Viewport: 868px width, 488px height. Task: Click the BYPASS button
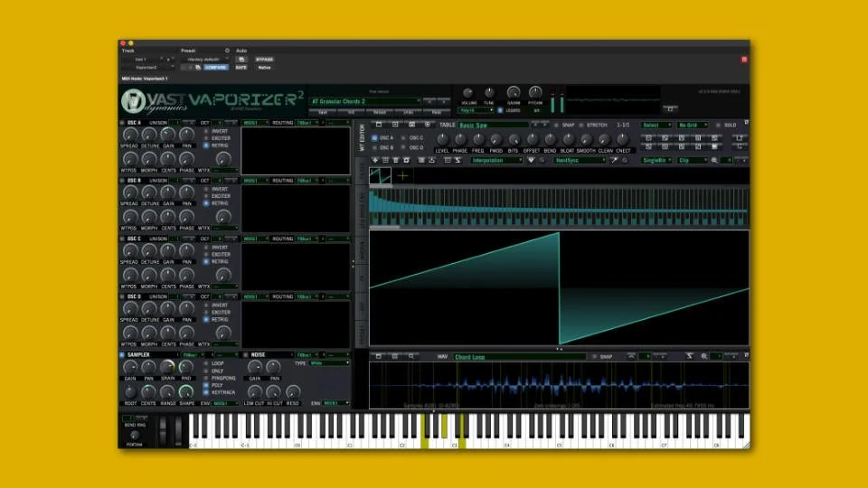264,60
